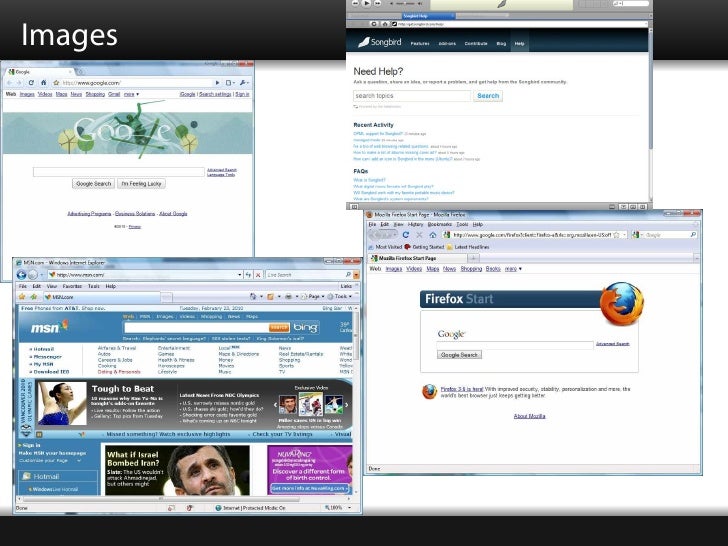
Task: Click the reload button in Chrome window
Action: coord(31,83)
